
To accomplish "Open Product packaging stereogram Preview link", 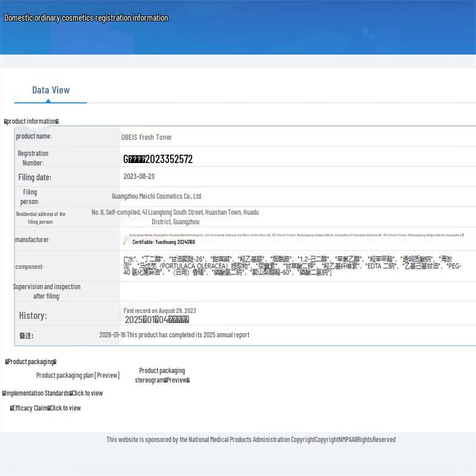I will tap(162, 375).
